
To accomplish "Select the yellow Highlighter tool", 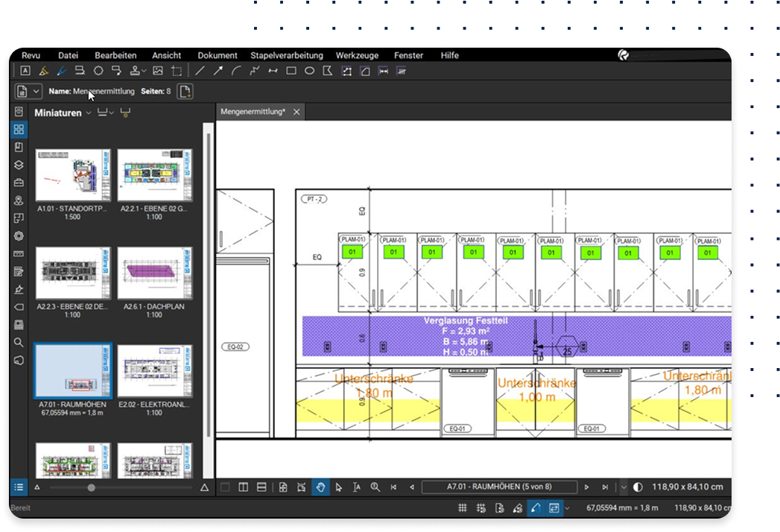I will coord(44,71).
